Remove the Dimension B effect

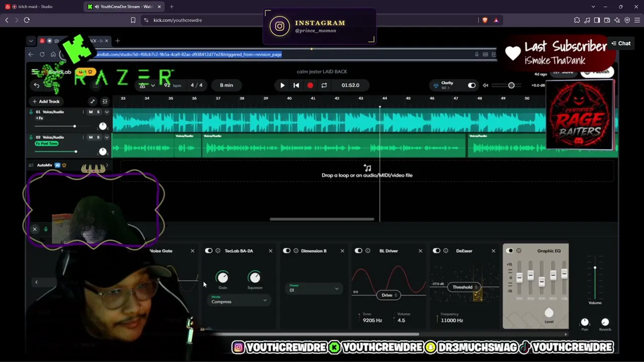point(342,251)
